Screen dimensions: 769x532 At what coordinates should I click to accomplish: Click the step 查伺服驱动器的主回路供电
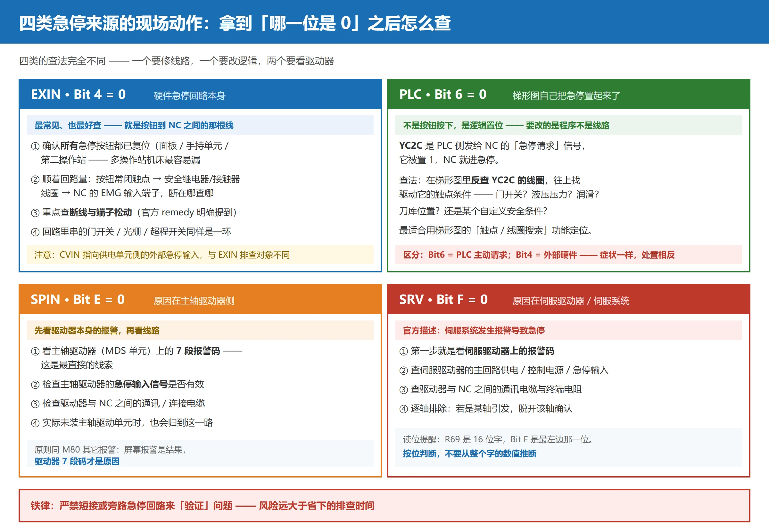504,370
